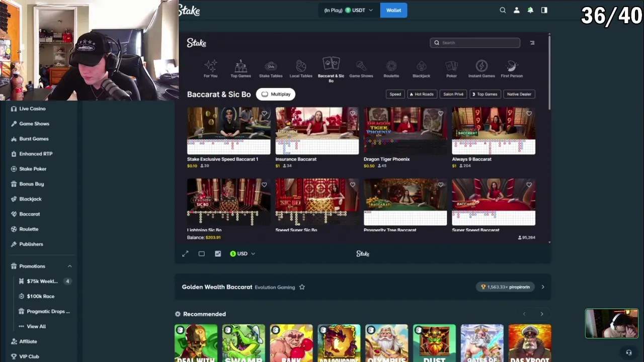The width and height of the screenshot is (644, 362).
Task: Open Pragmatic Drops promotion link
Action: 48,311
